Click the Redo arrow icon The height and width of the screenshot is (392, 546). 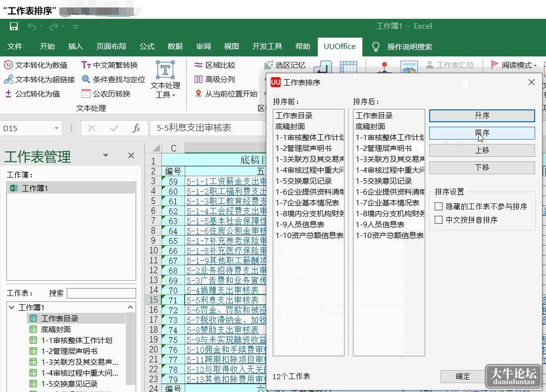click(53, 26)
